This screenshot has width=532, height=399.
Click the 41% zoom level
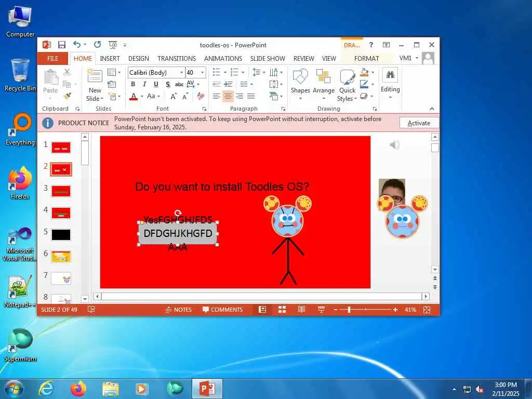coord(410,310)
